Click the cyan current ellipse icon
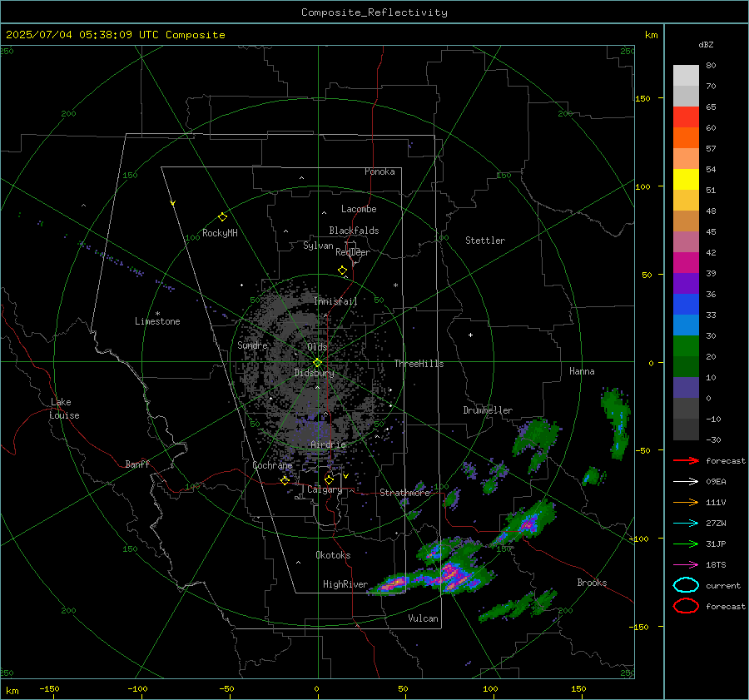Screen dimensions: 749x700 pyautogui.click(x=686, y=585)
